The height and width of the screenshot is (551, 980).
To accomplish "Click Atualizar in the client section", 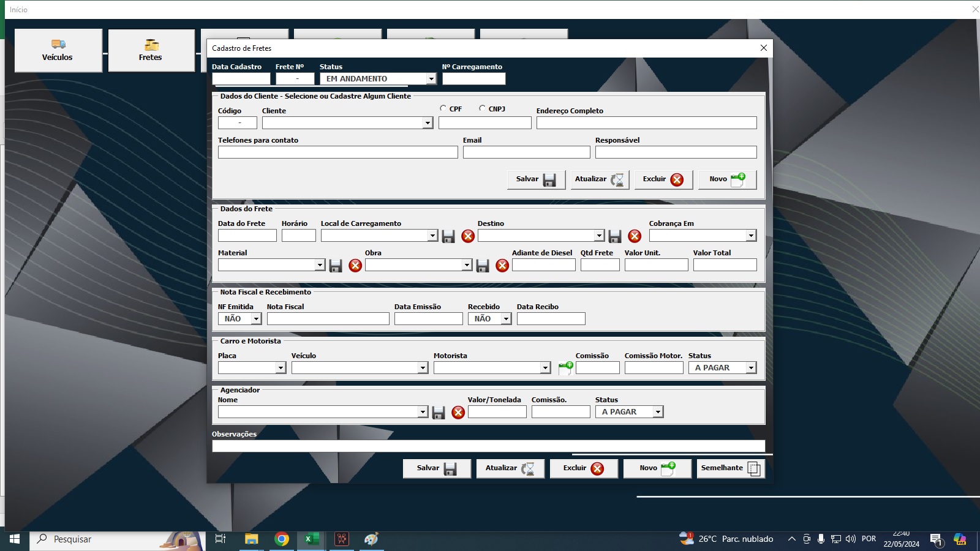I will point(600,179).
